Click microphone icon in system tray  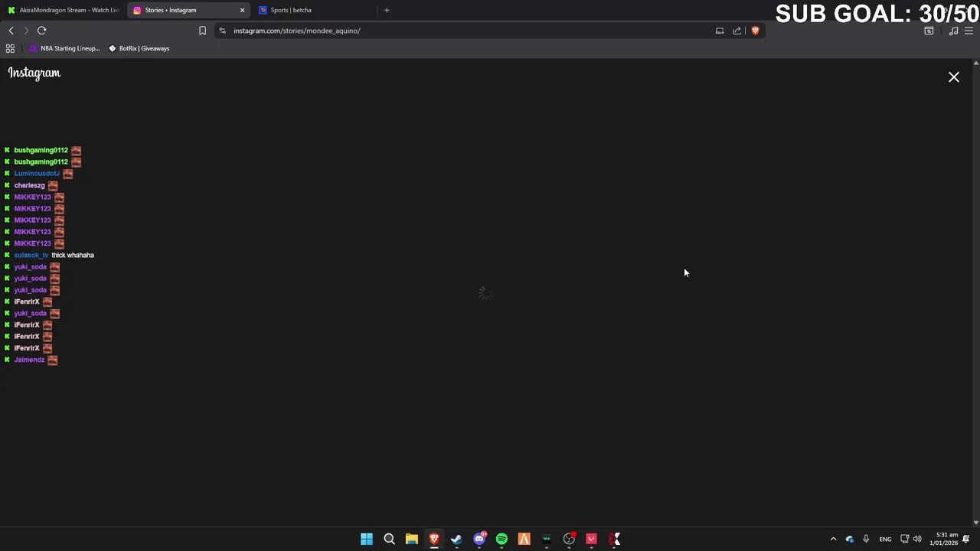(x=866, y=539)
